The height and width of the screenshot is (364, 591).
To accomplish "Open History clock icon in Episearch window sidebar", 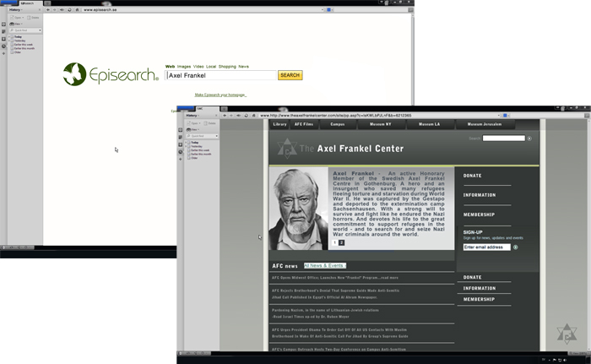I will click(x=3, y=46).
